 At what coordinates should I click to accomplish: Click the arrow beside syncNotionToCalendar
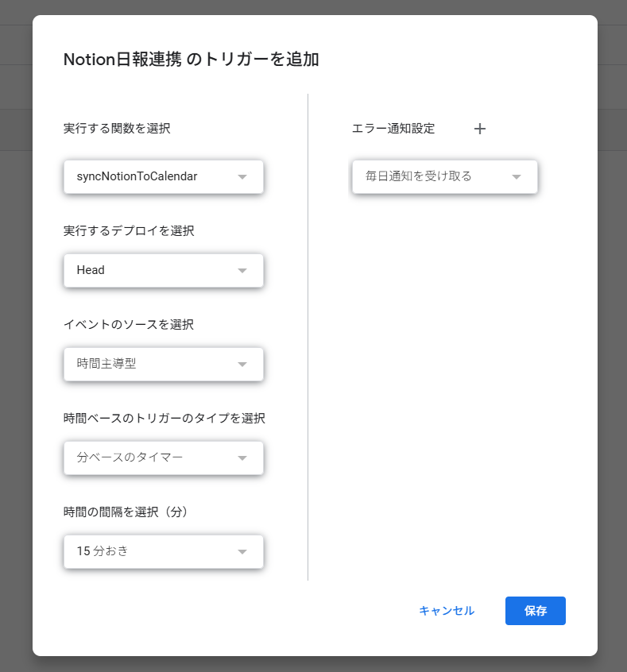click(x=242, y=177)
